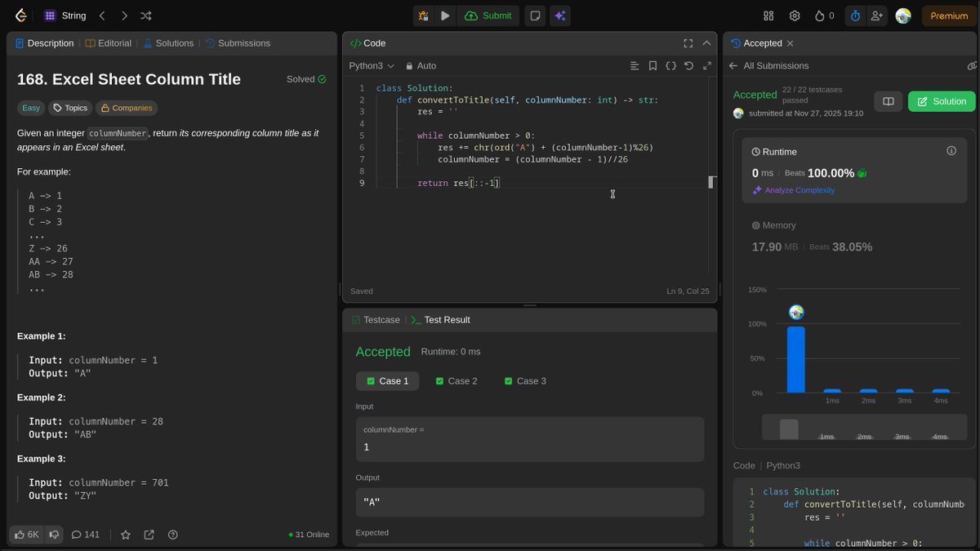This screenshot has width=980, height=551.
Task: Go to the previous problem arrow
Action: [x=102, y=16]
